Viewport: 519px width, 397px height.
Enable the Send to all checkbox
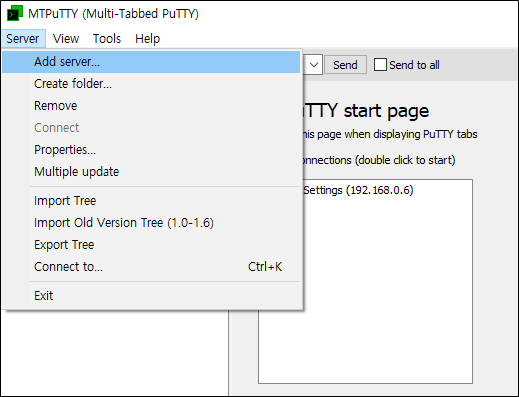(380, 65)
